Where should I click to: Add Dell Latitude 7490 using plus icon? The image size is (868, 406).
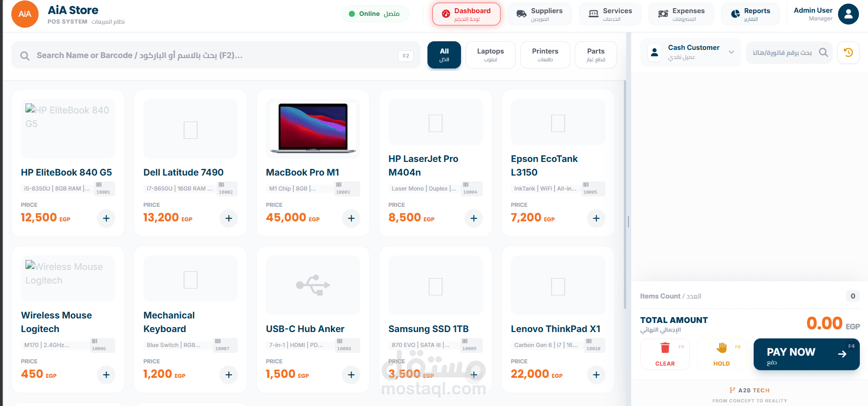[x=229, y=218]
